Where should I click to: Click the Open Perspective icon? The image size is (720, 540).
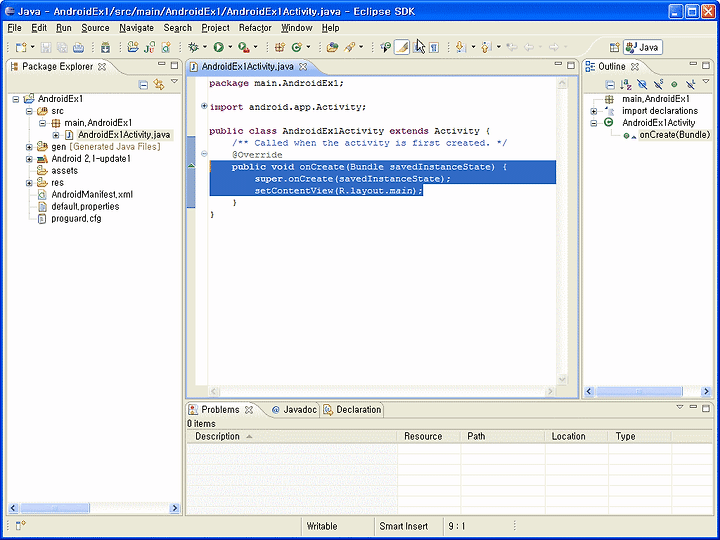[614, 47]
